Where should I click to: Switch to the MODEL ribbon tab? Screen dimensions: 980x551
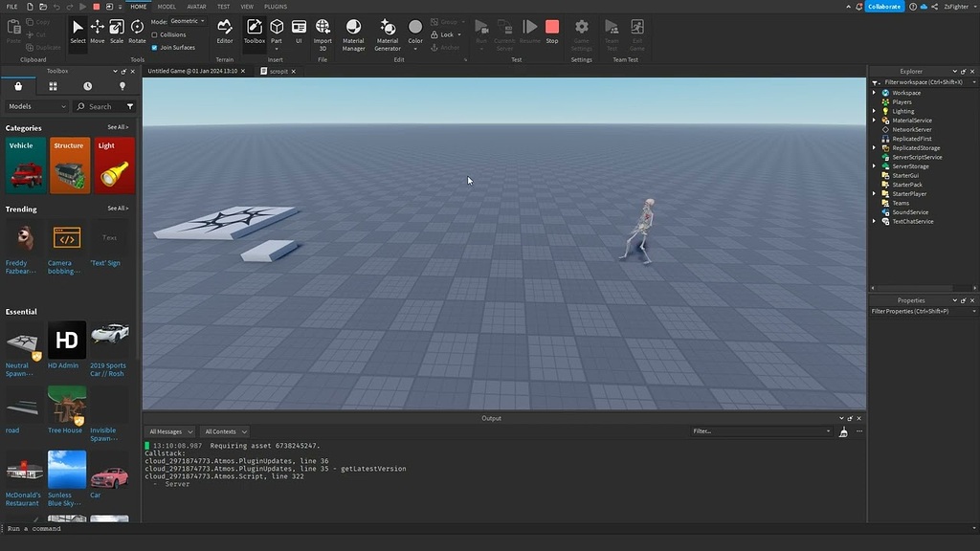click(167, 6)
